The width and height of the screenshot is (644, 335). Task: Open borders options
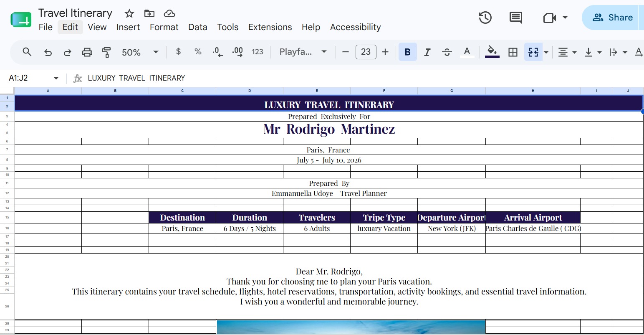pyautogui.click(x=513, y=52)
